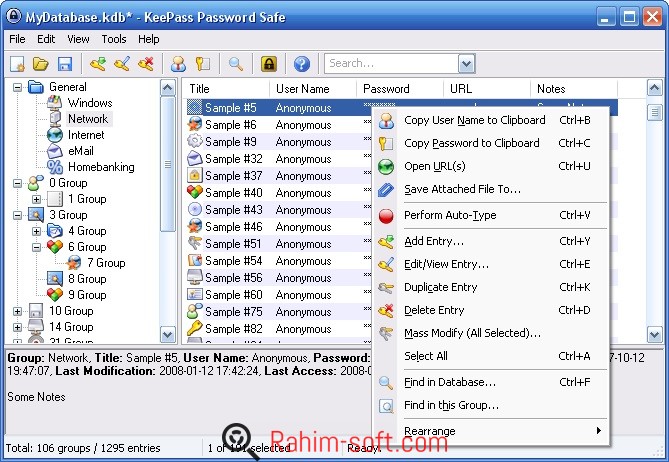Image resolution: width=669 pixels, height=462 pixels.
Task: Select the Sample #56 entry row
Action: (x=278, y=278)
